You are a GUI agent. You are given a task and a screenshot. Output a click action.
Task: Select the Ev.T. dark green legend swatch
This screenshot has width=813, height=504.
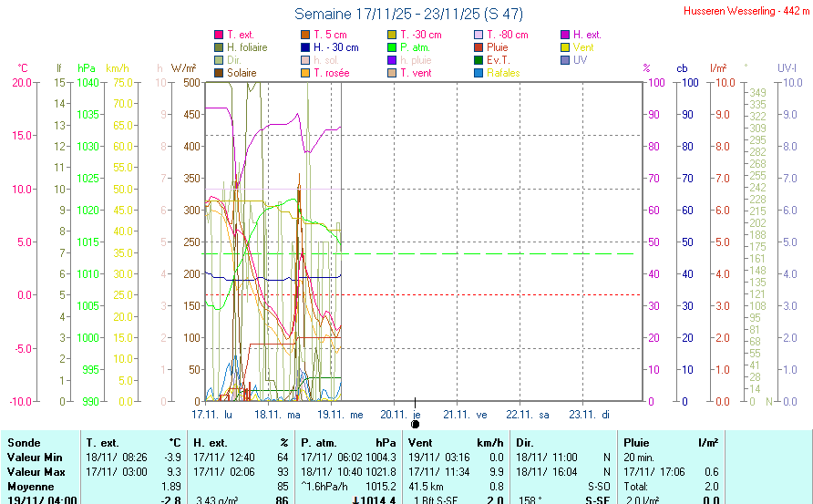[x=479, y=60]
